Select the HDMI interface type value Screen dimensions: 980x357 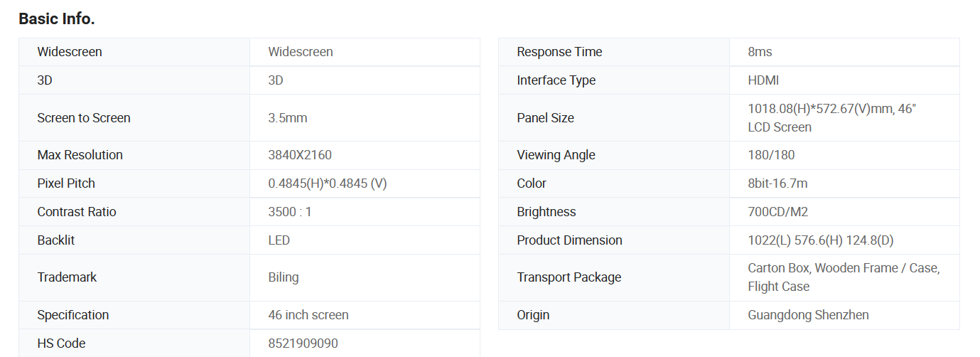point(763,80)
